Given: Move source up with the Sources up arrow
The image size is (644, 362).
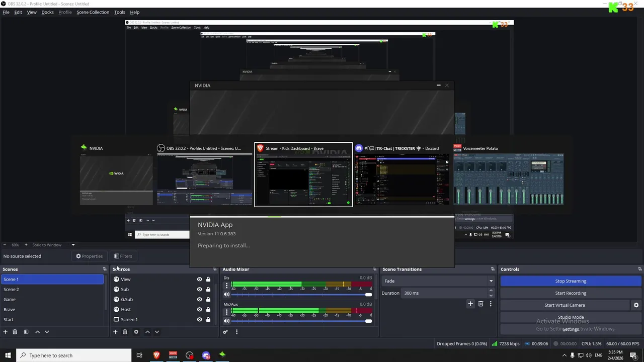Looking at the screenshot, I should click(x=147, y=332).
